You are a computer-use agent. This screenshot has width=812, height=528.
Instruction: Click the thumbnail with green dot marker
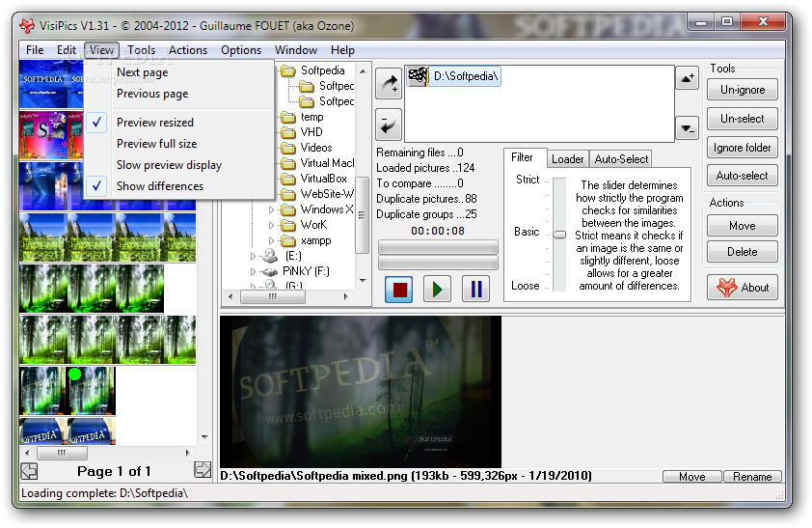91,391
